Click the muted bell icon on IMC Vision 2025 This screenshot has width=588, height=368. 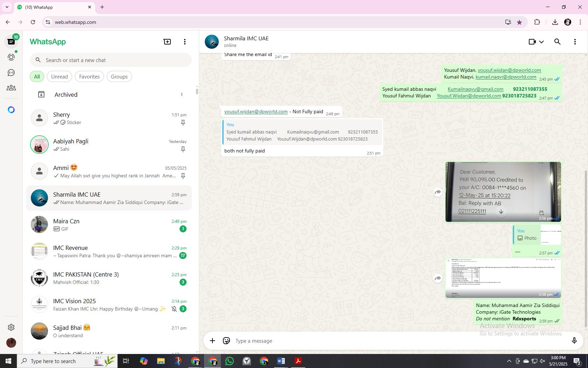[174, 309]
